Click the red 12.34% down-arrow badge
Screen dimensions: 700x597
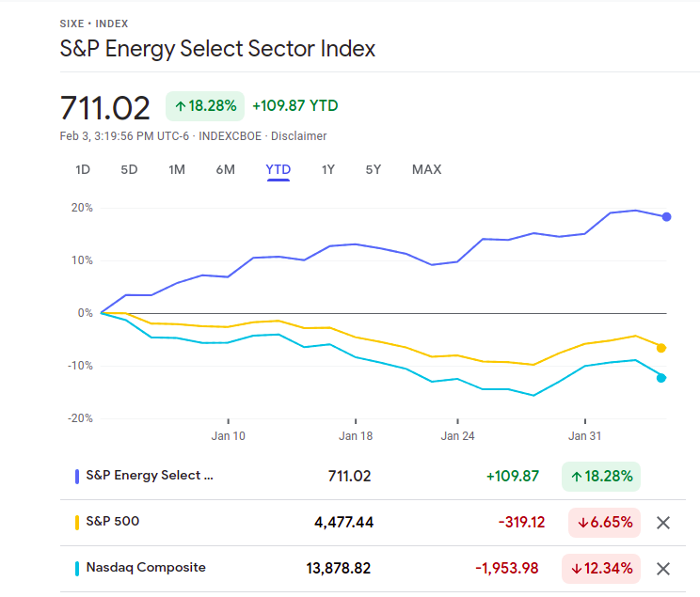(x=600, y=568)
